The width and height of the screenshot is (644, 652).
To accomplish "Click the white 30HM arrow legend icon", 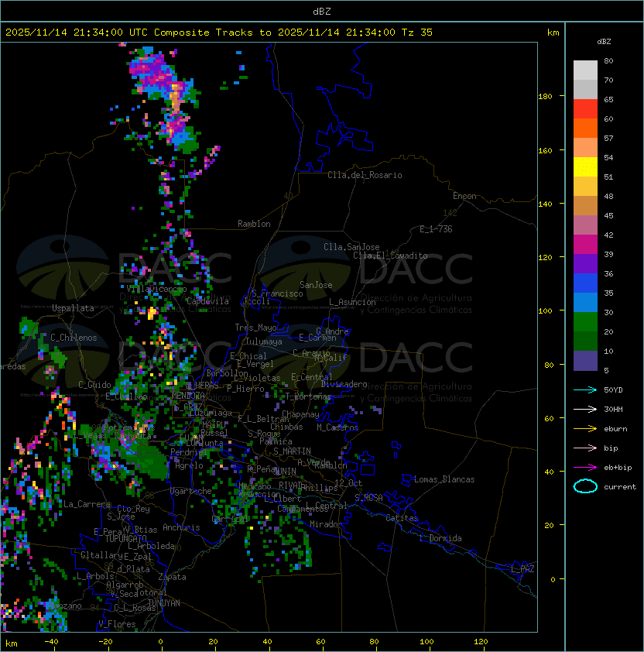I will point(585,409).
